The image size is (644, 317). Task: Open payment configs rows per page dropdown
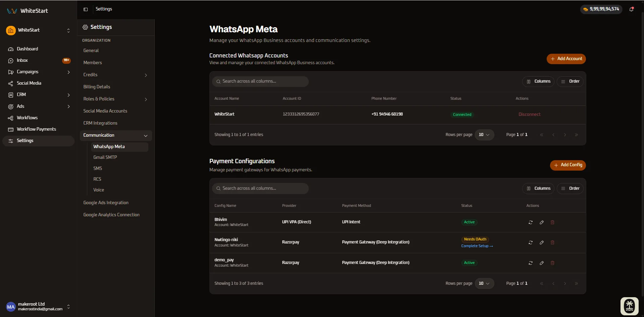click(484, 283)
